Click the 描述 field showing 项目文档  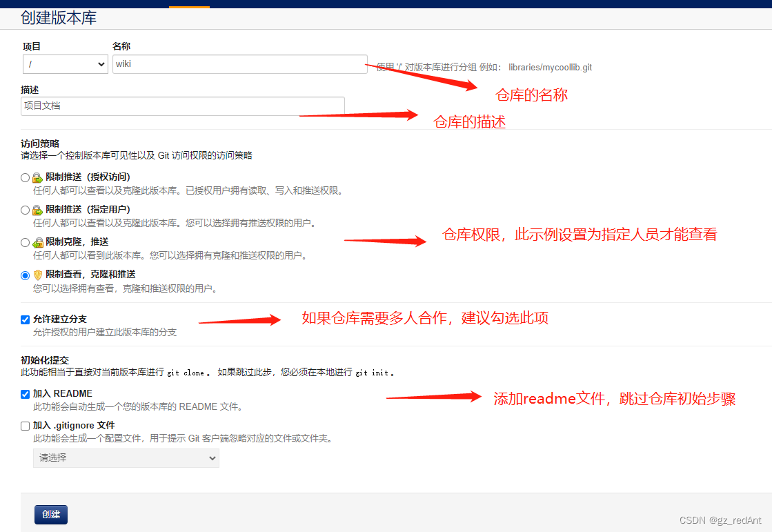click(x=183, y=106)
